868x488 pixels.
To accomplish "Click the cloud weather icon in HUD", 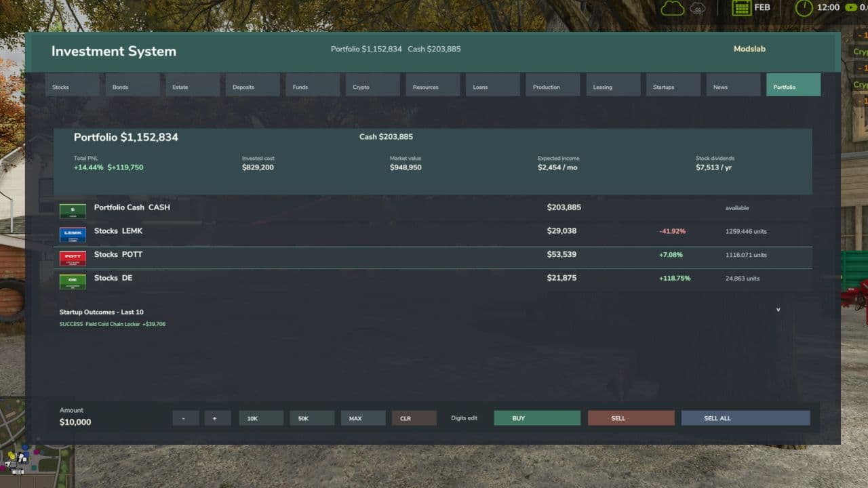I will [x=673, y=8].
